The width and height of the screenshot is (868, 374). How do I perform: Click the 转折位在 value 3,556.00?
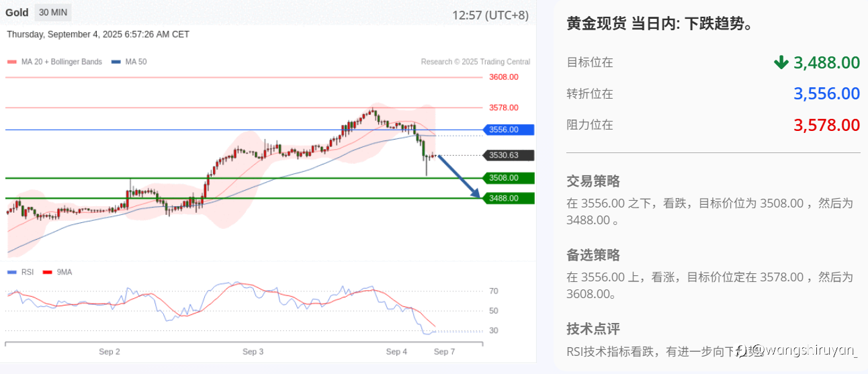pos(827,94)
